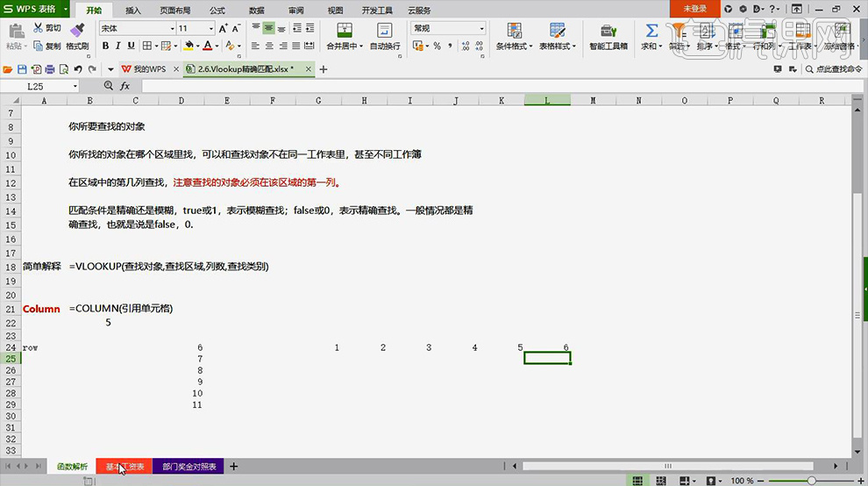Click the increase decimal places icon
The image size is (868, 486).
coord(466,46)
